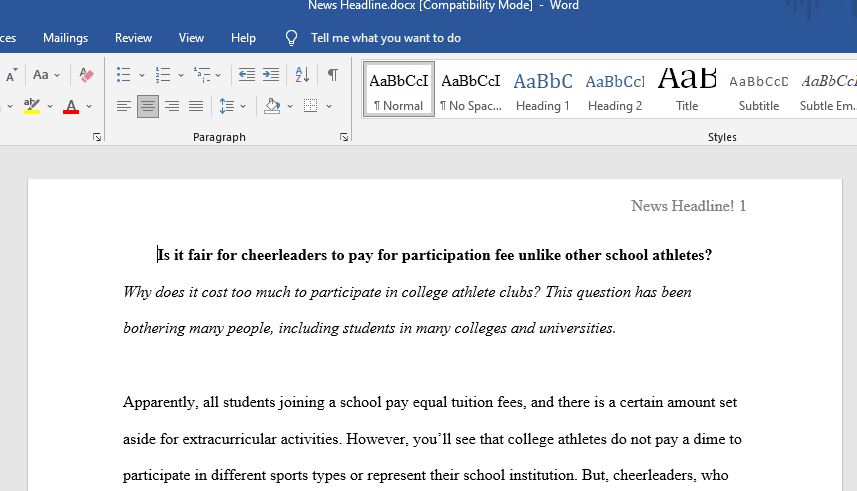Decrease the paragraph indent
This screenshot has width=857, height=491.
246,74
